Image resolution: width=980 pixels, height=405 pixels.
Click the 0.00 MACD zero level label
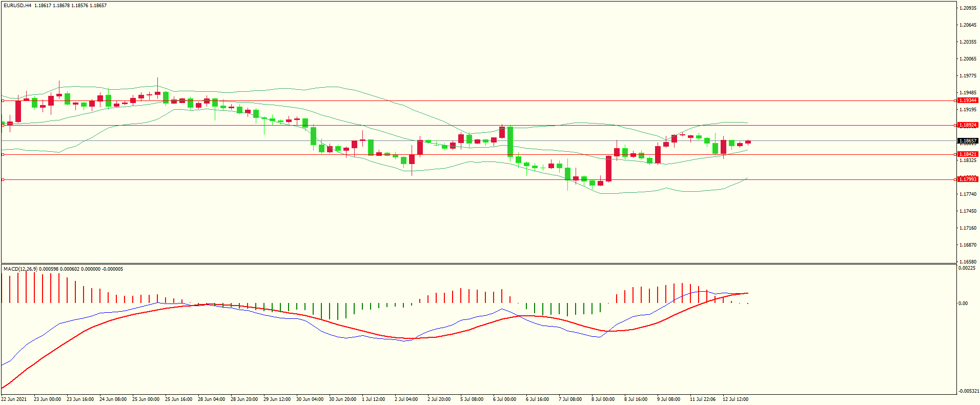point(964,303)
